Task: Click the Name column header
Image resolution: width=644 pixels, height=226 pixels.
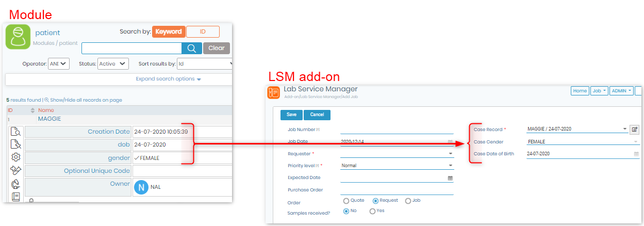Action: coord(46,110)
